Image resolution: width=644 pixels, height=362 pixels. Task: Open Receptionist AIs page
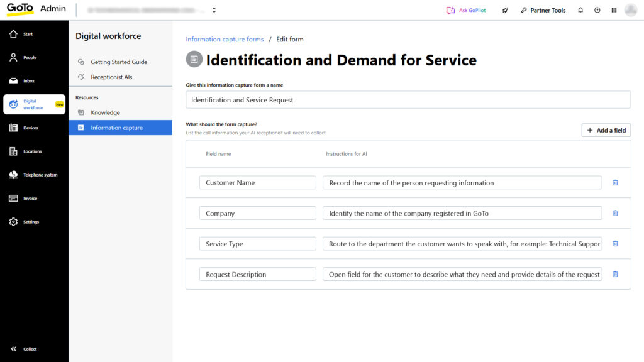(x=111, y=77)
